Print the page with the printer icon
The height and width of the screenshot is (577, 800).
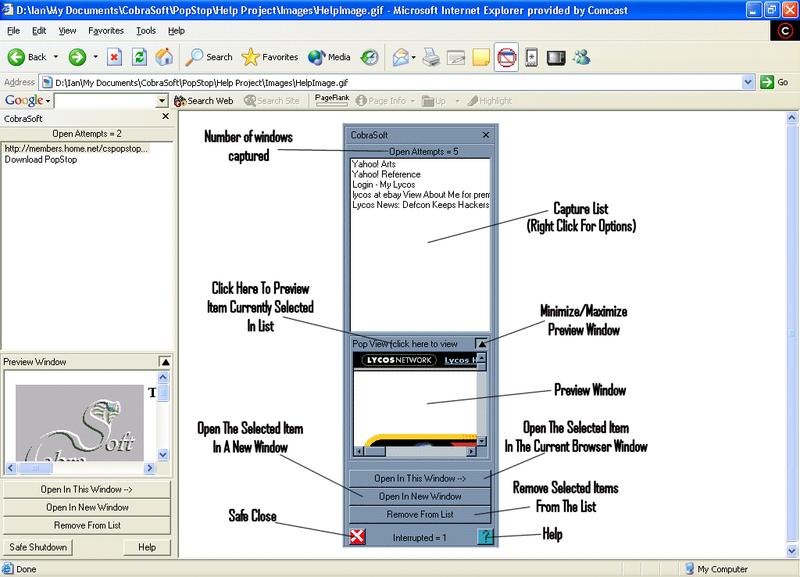point(431,57)
